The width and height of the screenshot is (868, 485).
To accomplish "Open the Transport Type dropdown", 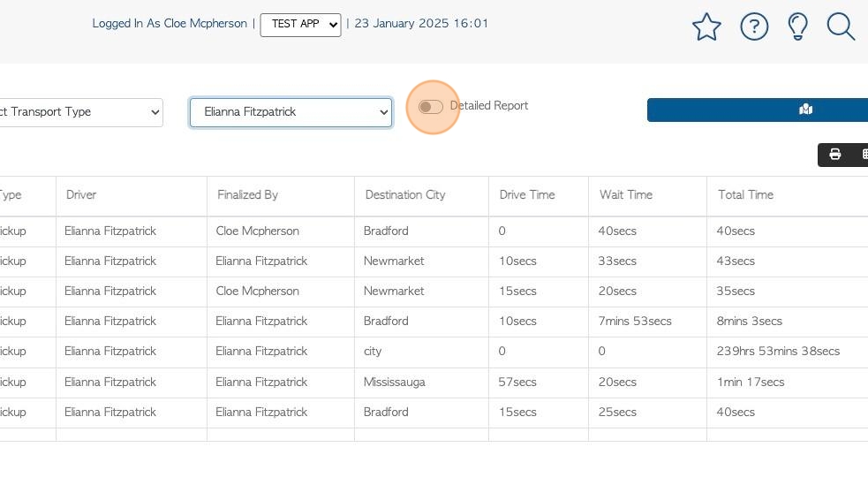I will tap(80, 112).
